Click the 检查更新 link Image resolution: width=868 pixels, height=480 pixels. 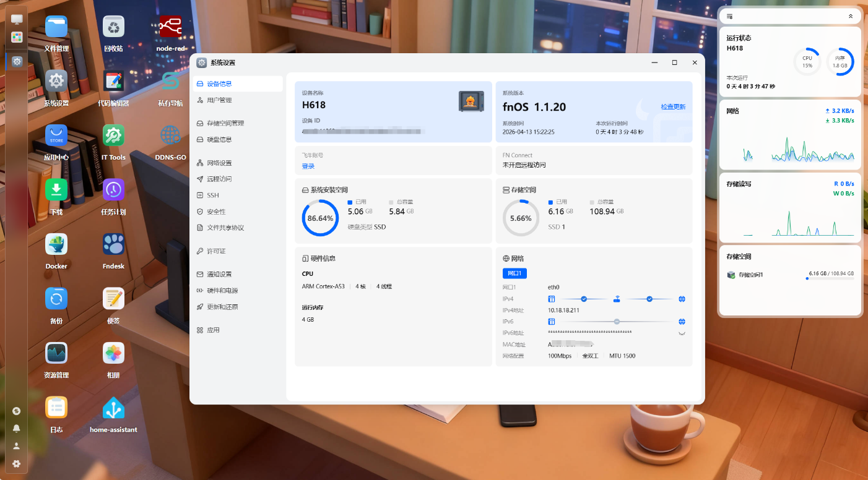pos(673,107)
